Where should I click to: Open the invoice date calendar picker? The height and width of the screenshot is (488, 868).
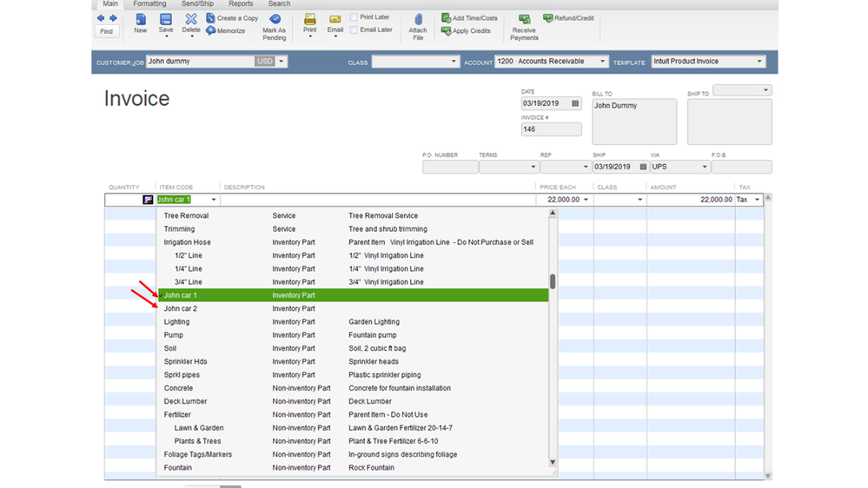[x=575, y=103]
